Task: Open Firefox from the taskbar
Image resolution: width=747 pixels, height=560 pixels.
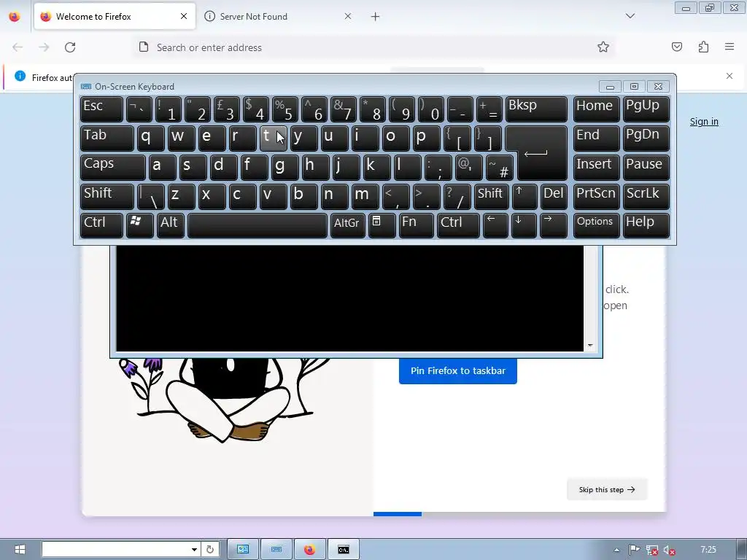Action: (x=309, y=549)
